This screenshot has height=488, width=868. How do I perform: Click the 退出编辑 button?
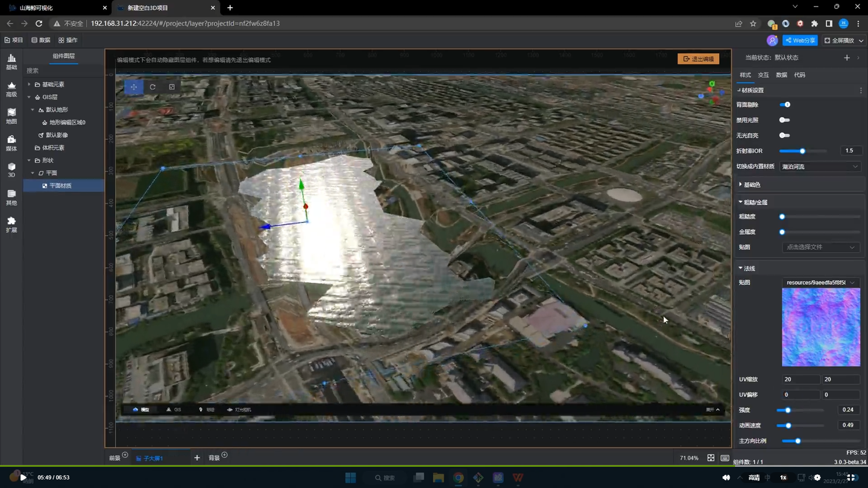(698, 59)
